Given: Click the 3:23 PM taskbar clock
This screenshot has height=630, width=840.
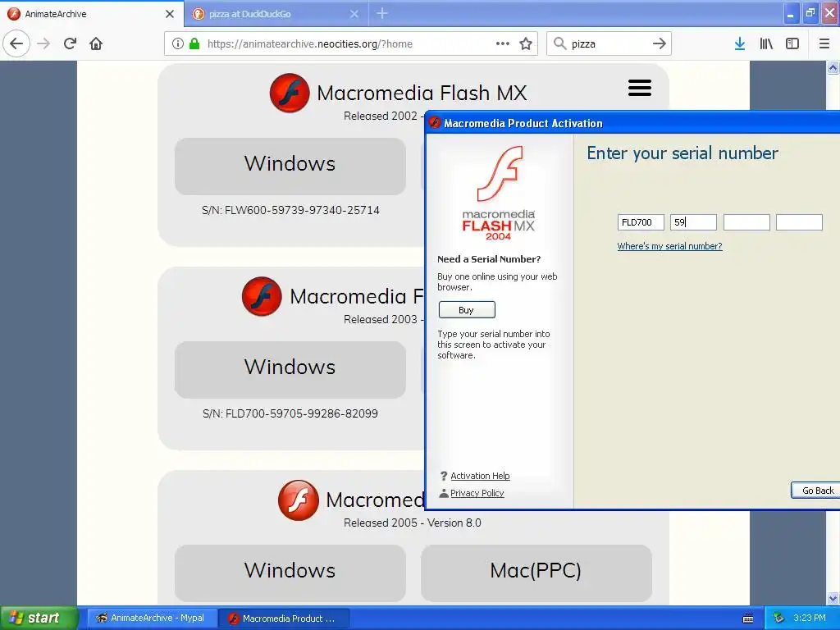Looking at the screenshot, I should [810, 618].
